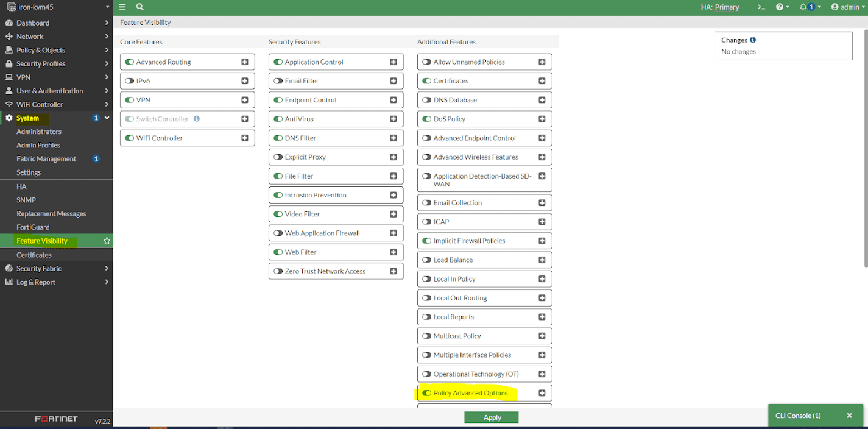
Task: Expand the Dashboard menu chevron
Action: click(x=107, y=23)
